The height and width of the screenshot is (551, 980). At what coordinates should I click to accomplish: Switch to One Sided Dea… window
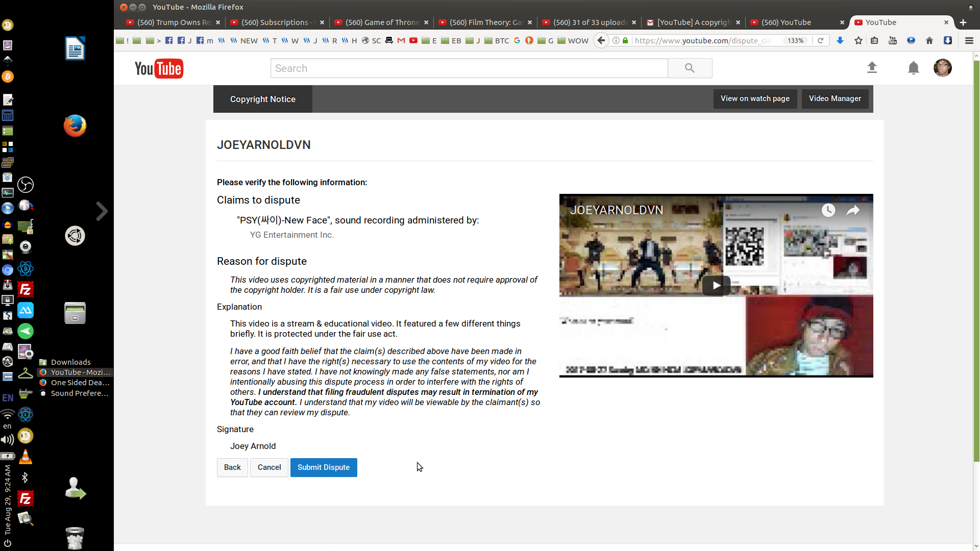[75, 383]
